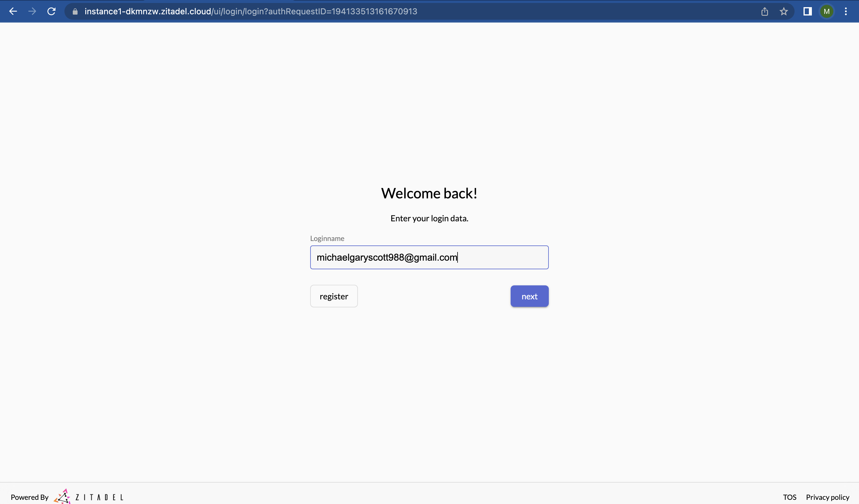Screen dimensions: 859x504
Task: Open the browser side panel
Action: [807, 12]
